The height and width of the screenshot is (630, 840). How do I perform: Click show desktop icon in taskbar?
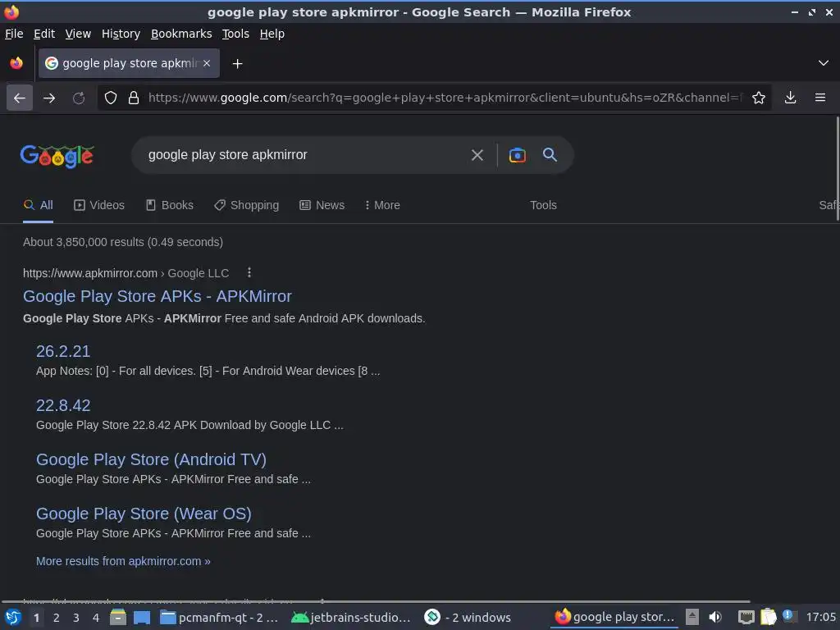click(x=142, y=617)
